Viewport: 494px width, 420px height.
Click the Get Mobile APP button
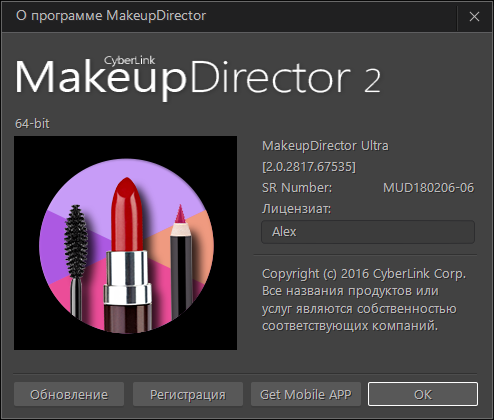tap(306, 394)
